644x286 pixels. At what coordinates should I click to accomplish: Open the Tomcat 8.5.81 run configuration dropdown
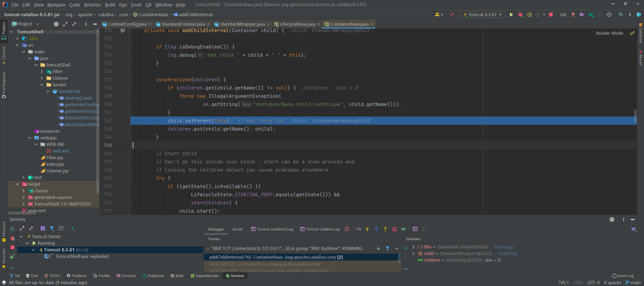(482, 14)
